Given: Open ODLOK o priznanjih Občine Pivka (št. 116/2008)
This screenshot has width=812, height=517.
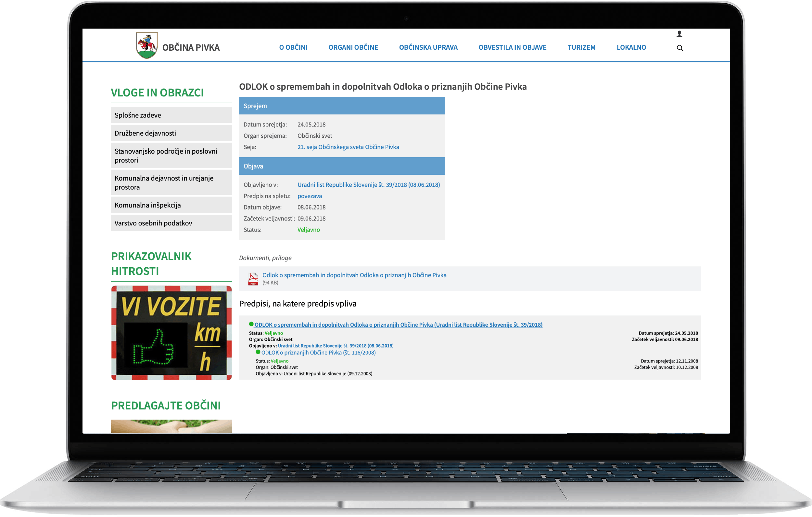Looking at the screenshot, I should (318, 352).
